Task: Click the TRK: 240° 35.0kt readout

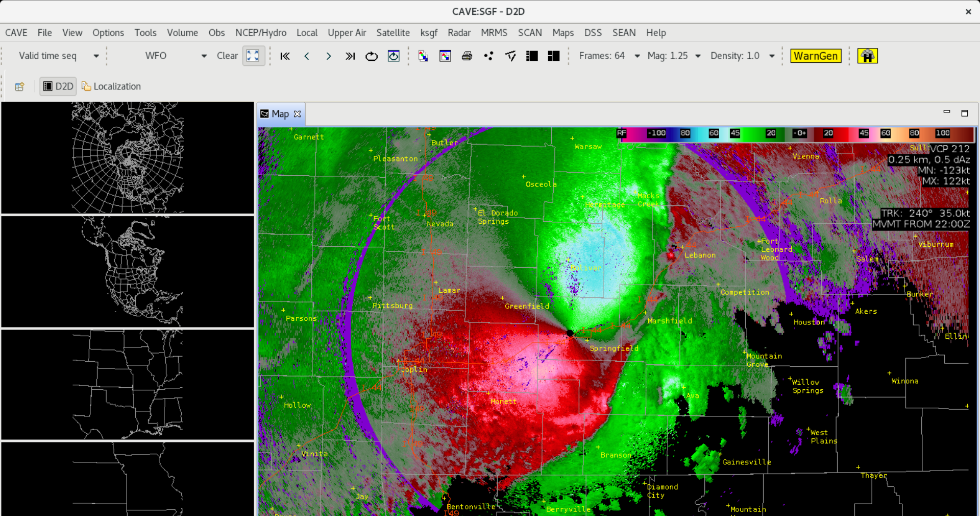Action: point(925,214)
